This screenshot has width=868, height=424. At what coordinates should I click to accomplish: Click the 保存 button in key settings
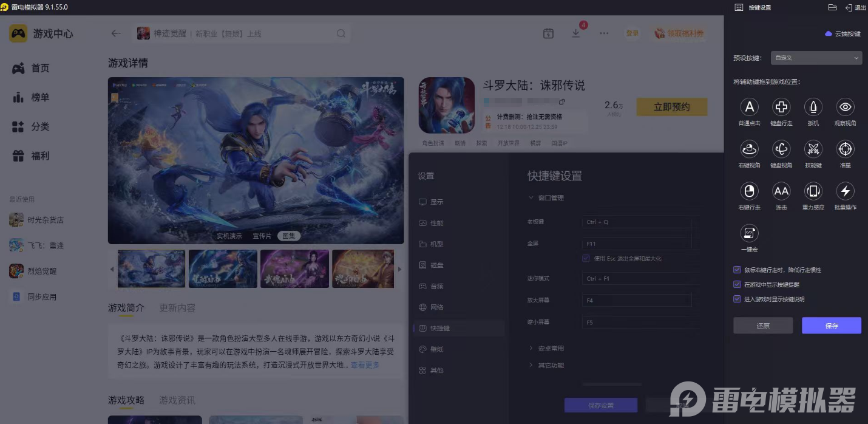point(832,326)
